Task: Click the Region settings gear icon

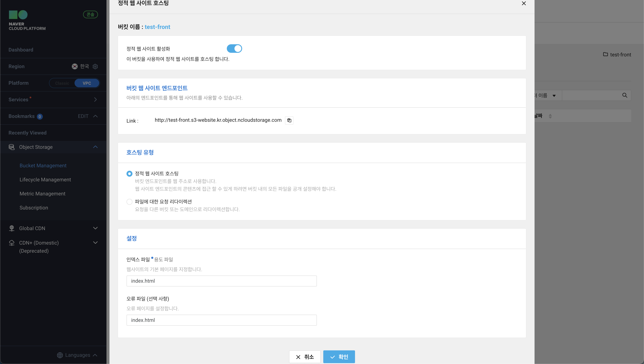Action: (95, 66)
